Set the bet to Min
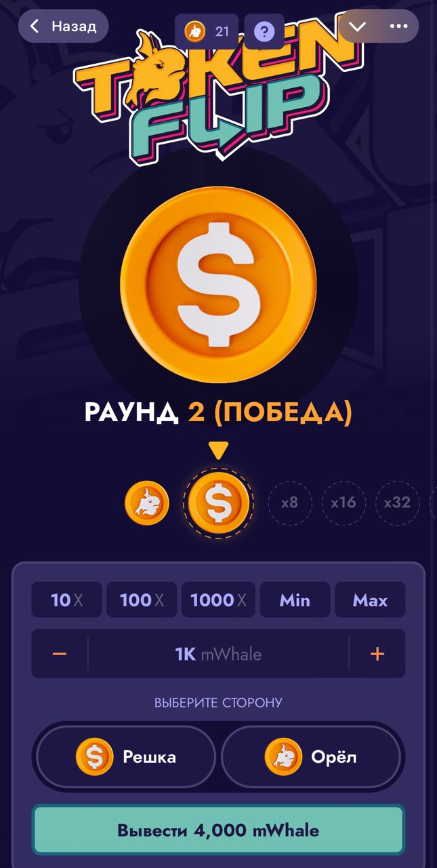Image resolution: width=437 pixels, height=868 pixels. [x=295, y=599]
